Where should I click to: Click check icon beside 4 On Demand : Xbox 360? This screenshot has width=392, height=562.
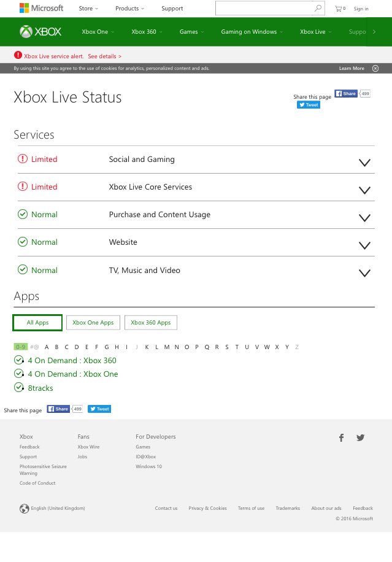click(19, 360)
